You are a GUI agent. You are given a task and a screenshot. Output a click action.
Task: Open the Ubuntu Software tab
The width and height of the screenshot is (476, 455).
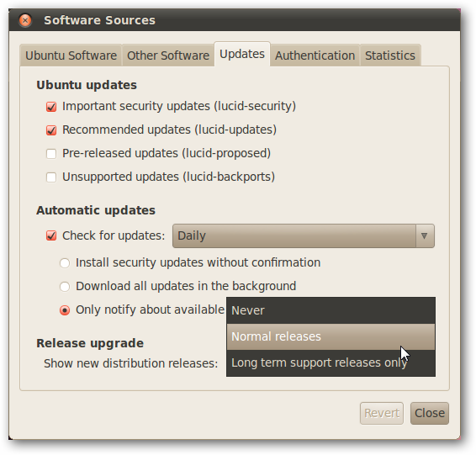point(71,56)
